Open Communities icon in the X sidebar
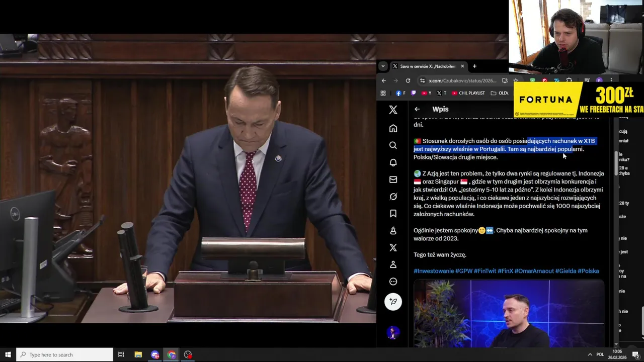644x362 pixels. point(393,231)
